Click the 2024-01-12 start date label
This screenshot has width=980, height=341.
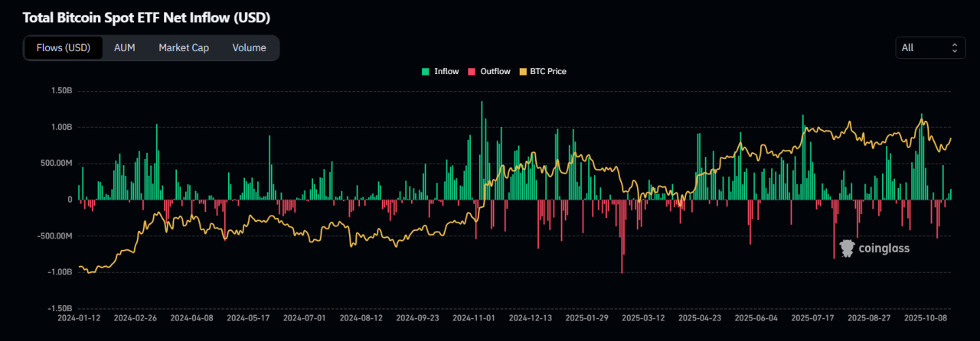pos(78,317)
